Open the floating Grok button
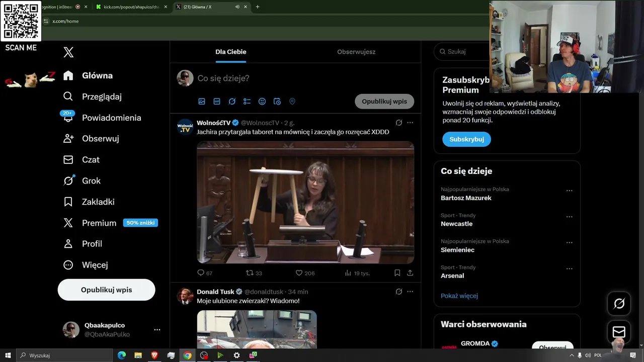The image size is (644, 362). [619, 304]
